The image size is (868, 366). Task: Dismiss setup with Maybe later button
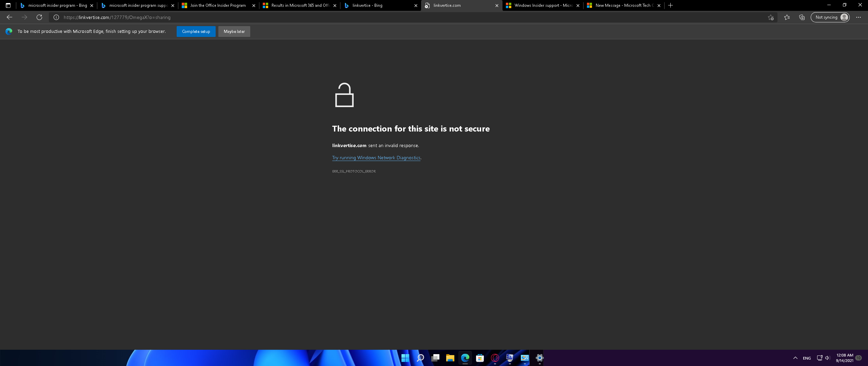coord(234,32)
